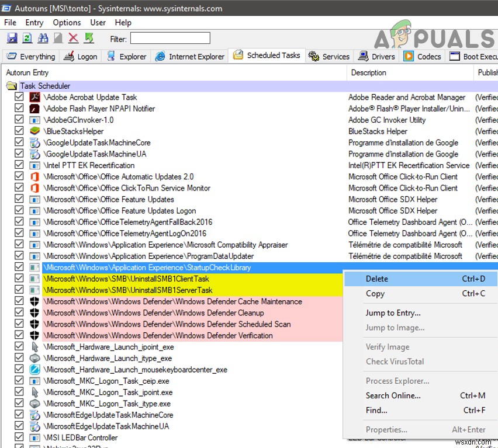Click the Save icon on the toolbar
Viewport: 498px width, 448px height.
[x=12, y=38]
